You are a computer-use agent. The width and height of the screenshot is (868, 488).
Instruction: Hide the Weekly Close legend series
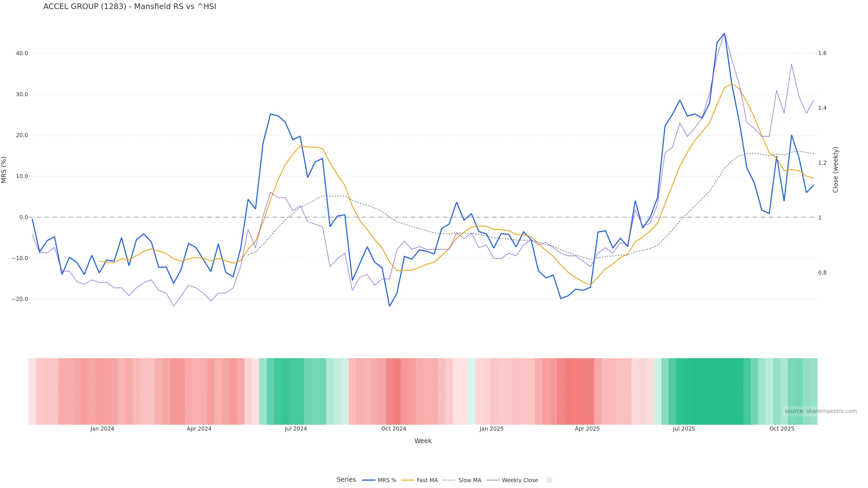pos(512,480)
